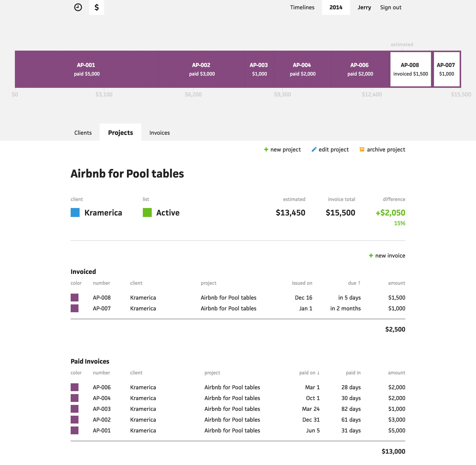Screen dimensions: 476x465
Task: Click the green plus next to new project
Action: tap(266, 149)
